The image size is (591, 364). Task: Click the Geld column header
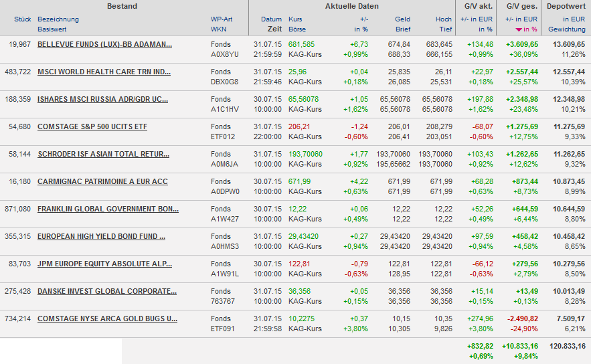(402, 19)
